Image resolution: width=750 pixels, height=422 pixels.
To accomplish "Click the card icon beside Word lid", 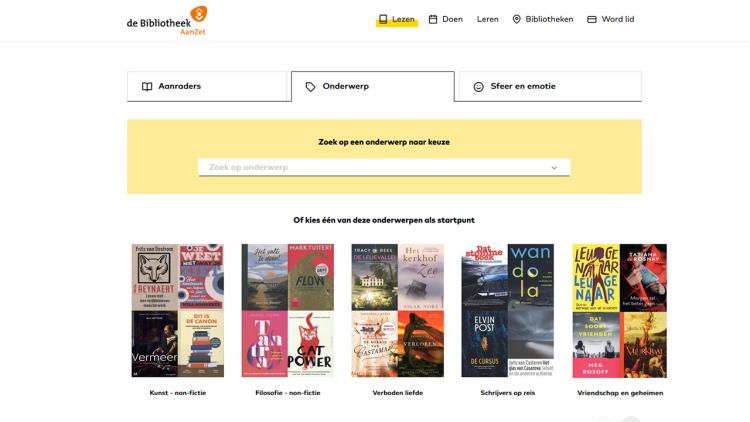I will [x=592, y=19].
